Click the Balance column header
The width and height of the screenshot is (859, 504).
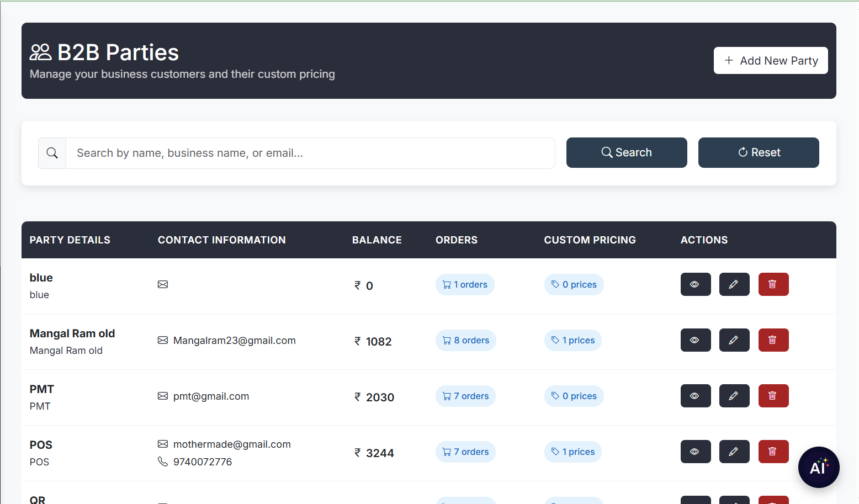point(377,240)
